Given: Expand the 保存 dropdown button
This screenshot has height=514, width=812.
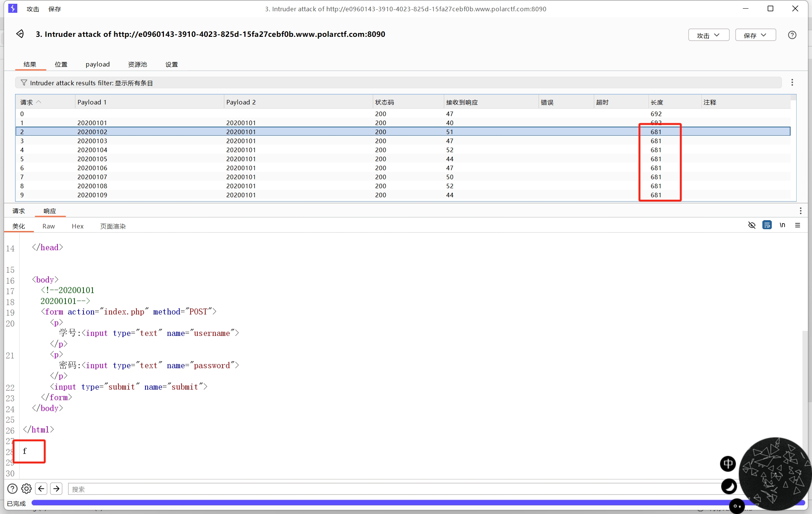Looking at the screenshot, I should click(x=755, y=35).
